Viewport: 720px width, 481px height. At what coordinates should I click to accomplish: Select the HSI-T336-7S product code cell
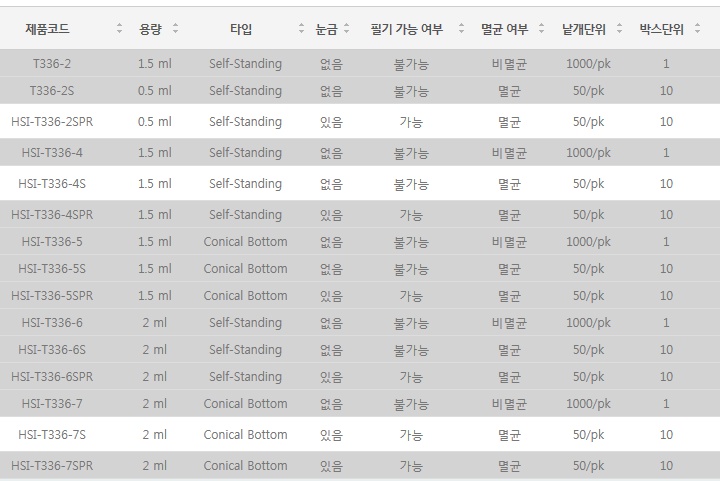tap(52, 435)
